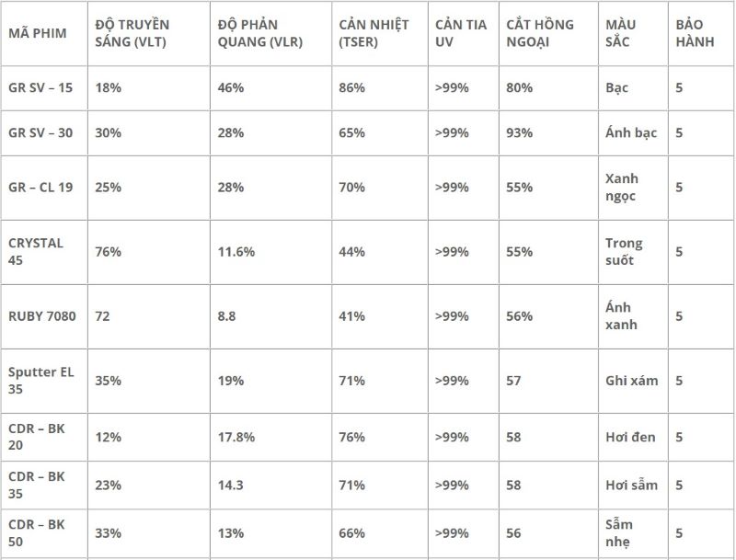This screenshot has width=736, height=560.
Task: Select the CẢN NHIỆT (TSER) column header
Action: (x=374, y=33)
